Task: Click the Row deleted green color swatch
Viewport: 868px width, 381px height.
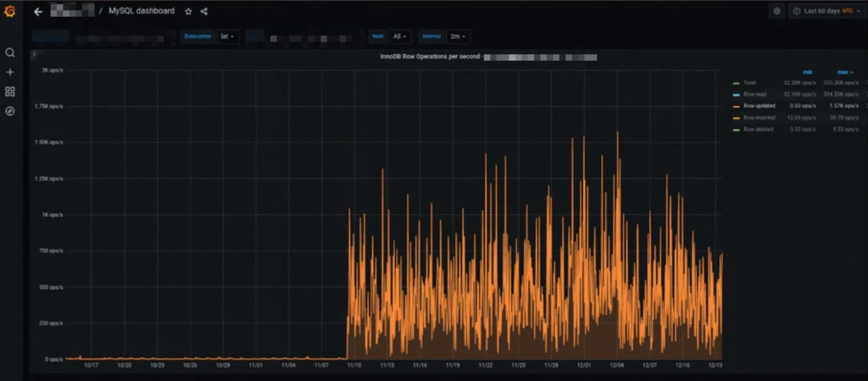Action: [736, 130]
